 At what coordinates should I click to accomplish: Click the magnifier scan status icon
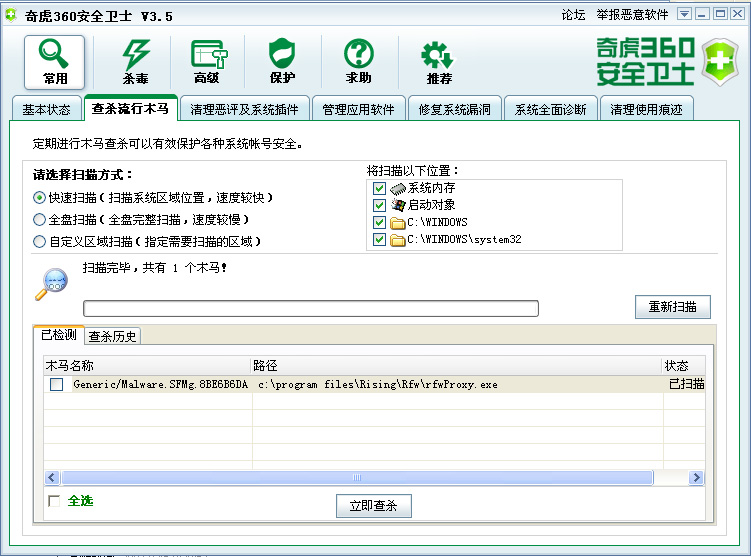52,284
